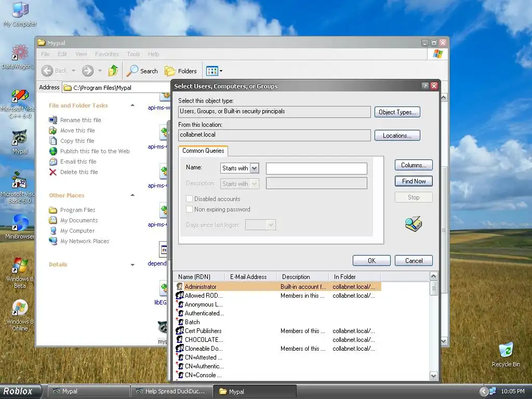
Task: Open Name 'Starts with' dropdown
Action: click(x=255, y=168)
